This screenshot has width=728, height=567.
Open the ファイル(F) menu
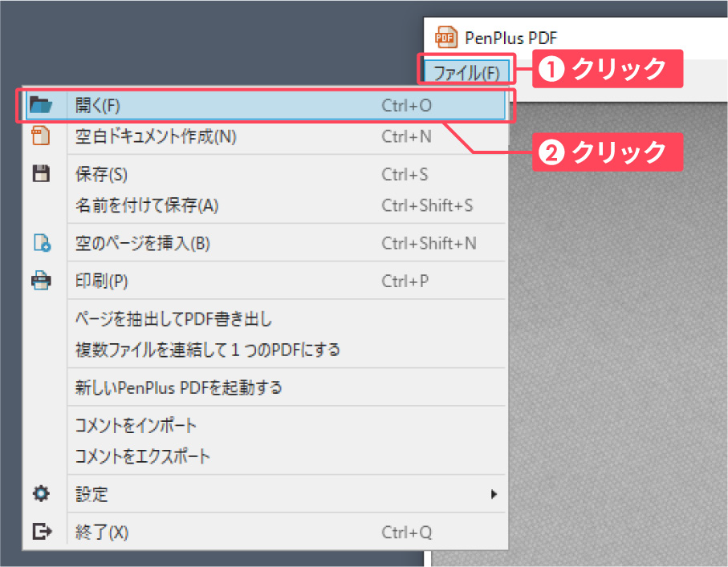coord(467,71)
